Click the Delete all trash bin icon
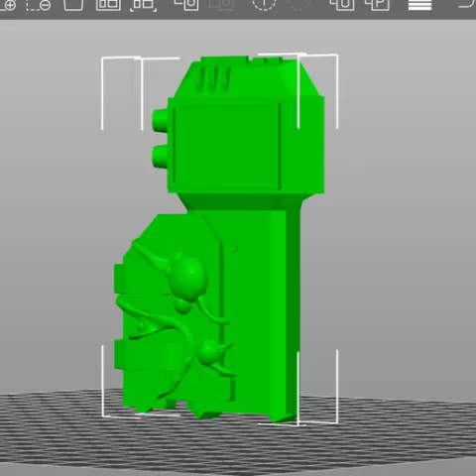476x476 pixels. click(x=73, y=4)
